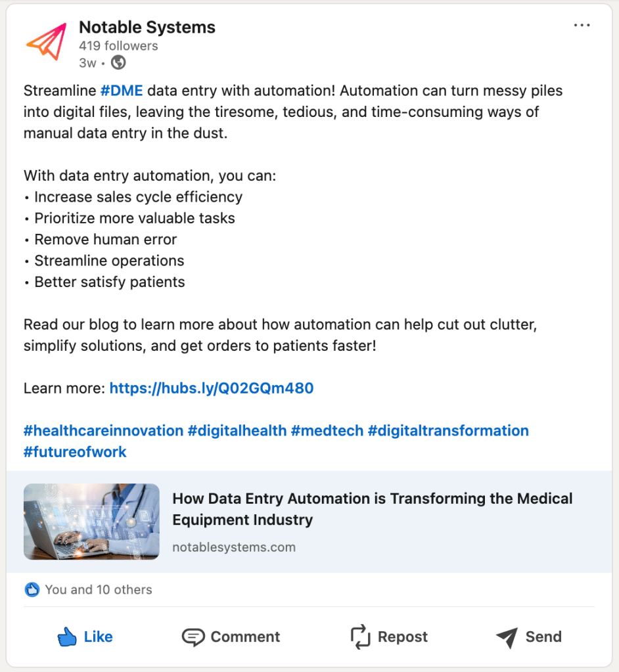Click the #medtech hashtag
This screenshot has height=672, width=619.
click(x=327, y=431)
